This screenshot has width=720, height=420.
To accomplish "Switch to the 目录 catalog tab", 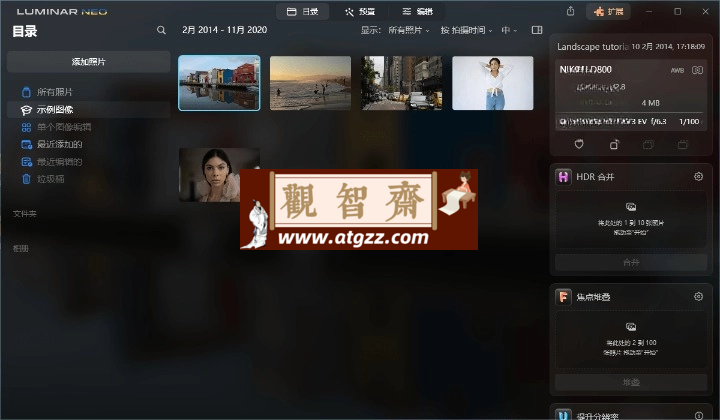I will [302, 11].
